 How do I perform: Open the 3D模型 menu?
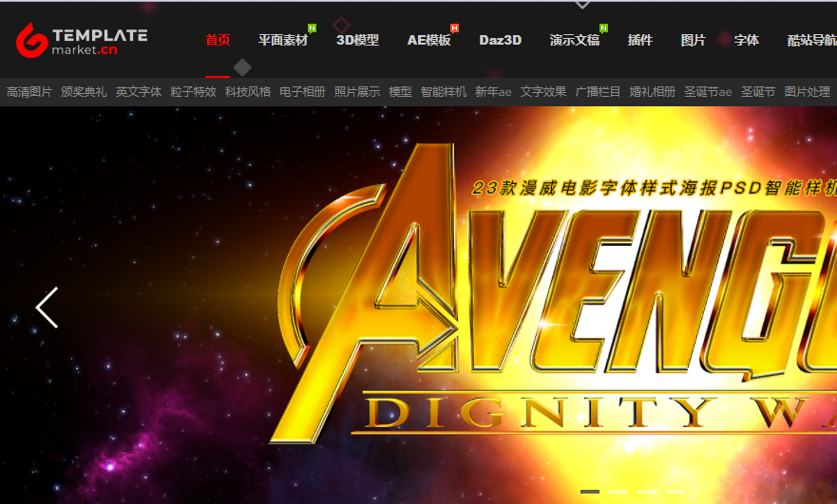coord(357,40)
